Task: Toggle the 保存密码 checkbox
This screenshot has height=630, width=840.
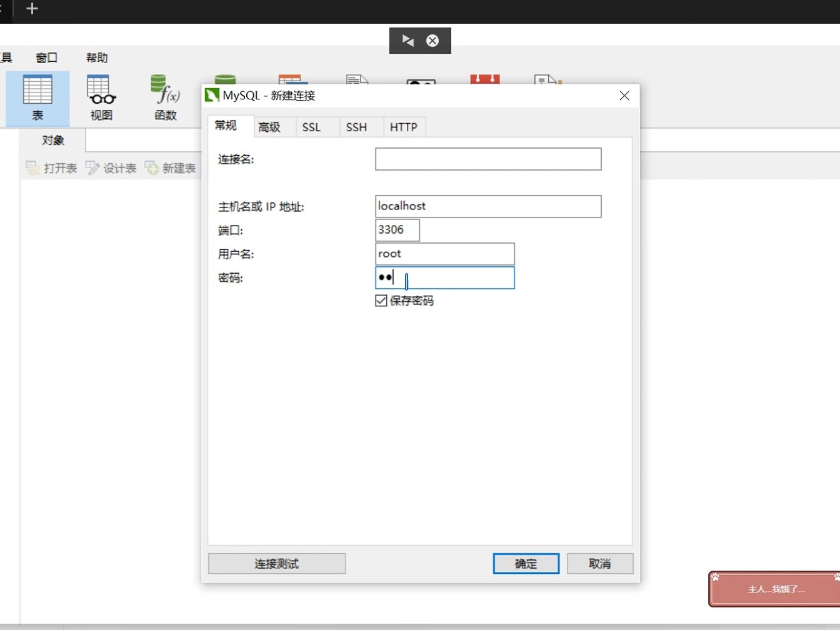Action: (381, 301)
